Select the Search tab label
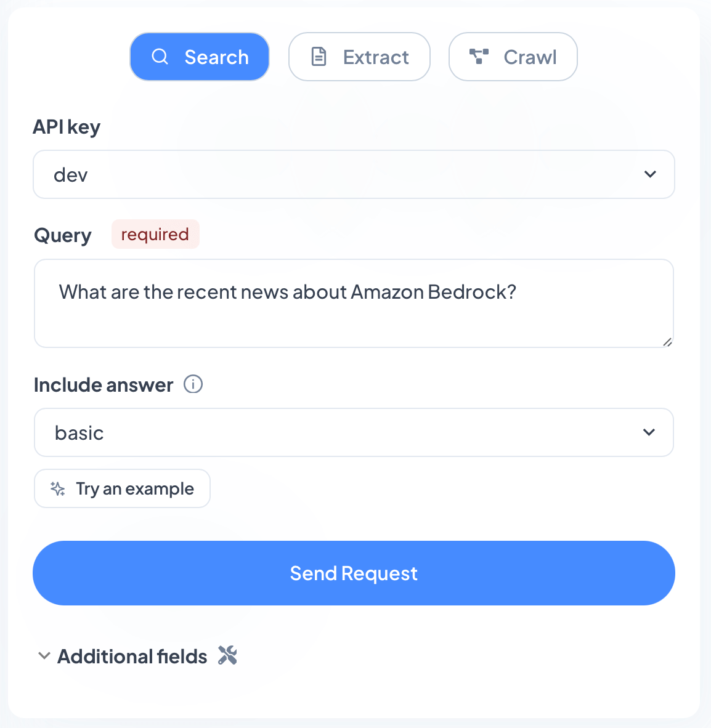Viewport: 711px width, 728px height. tap(216, 57)
